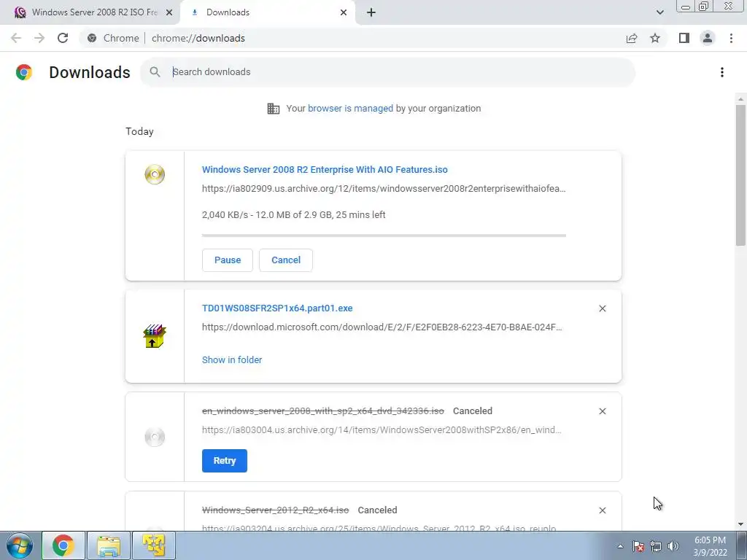Open a new tab with plus button
Screen dimensions: 747x560
(371, 12)
